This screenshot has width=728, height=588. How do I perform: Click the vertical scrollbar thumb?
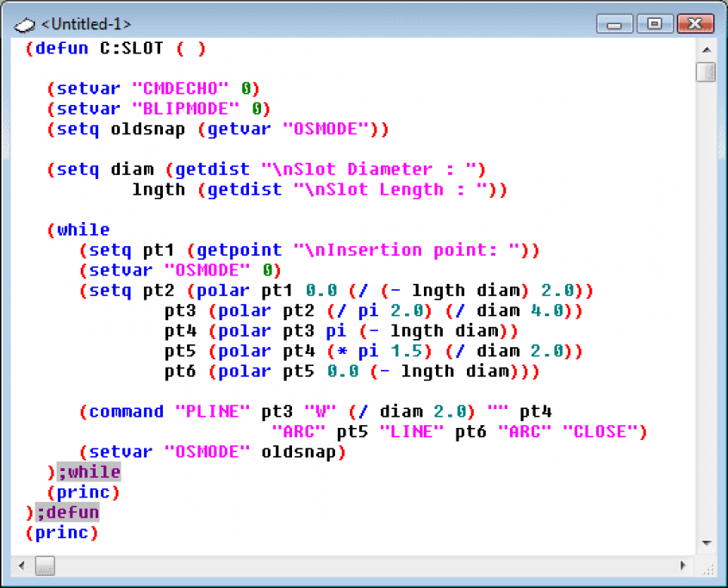coord(706,72)
